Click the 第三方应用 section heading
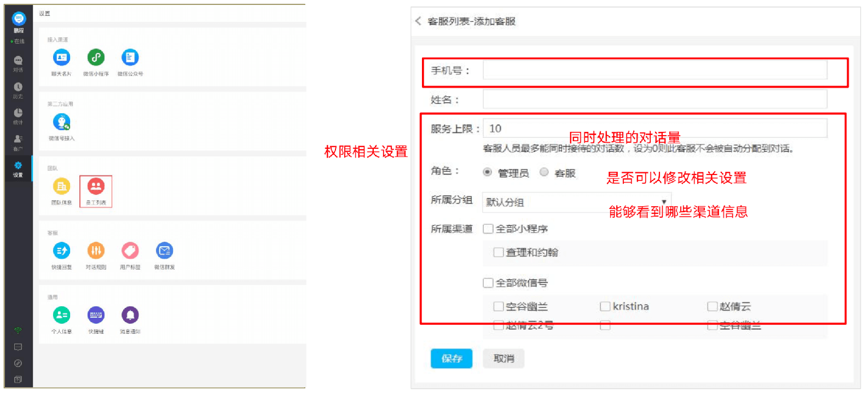868x396 pixels. 60,104
